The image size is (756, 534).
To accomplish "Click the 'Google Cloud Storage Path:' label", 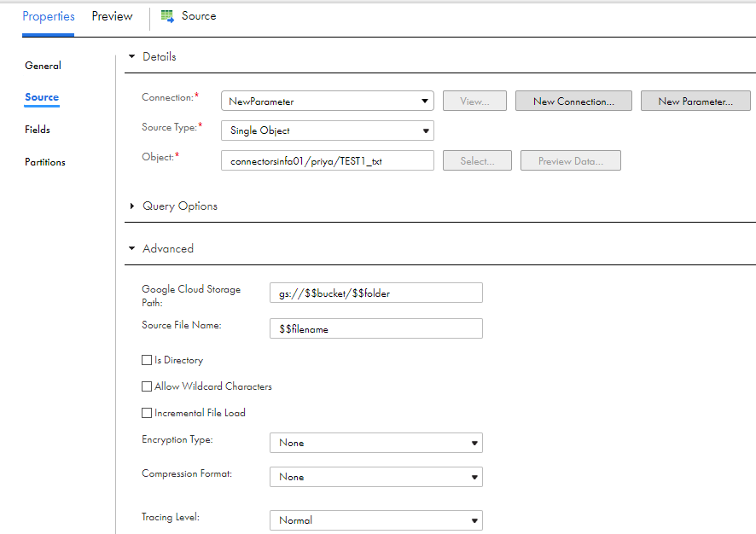I will [191, 295].
